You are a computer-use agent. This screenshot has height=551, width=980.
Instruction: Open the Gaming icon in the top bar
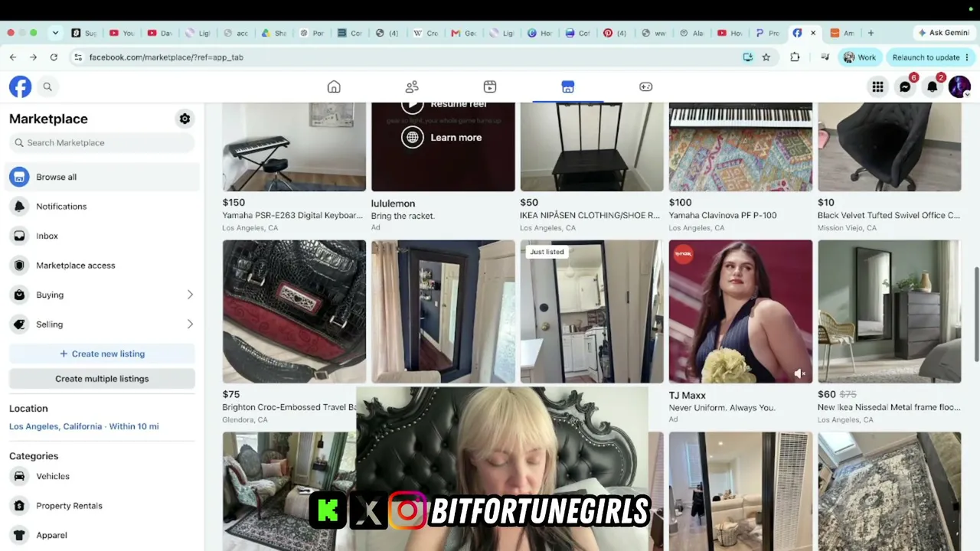click(x=646, y=86)
